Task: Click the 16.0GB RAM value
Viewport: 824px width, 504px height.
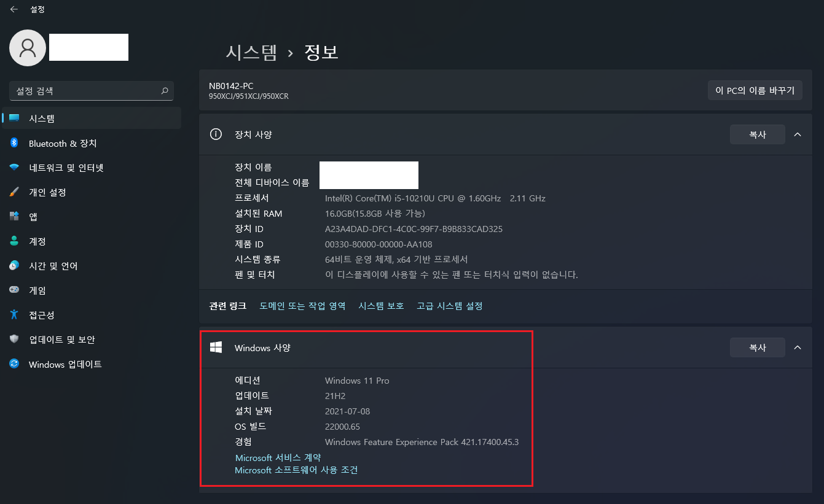Action: tap(375, 214)
